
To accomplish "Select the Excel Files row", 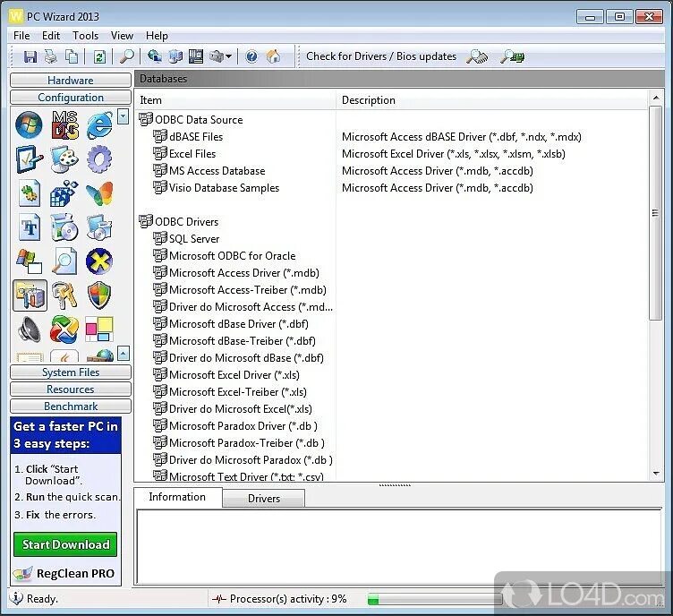I will (184, 154).
